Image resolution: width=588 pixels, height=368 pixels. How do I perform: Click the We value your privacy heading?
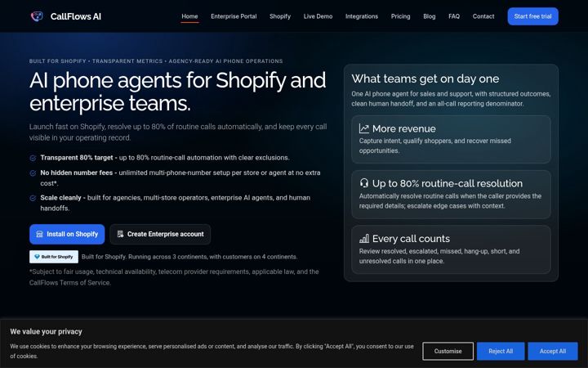pyautogui.click(x=46, y=331)
